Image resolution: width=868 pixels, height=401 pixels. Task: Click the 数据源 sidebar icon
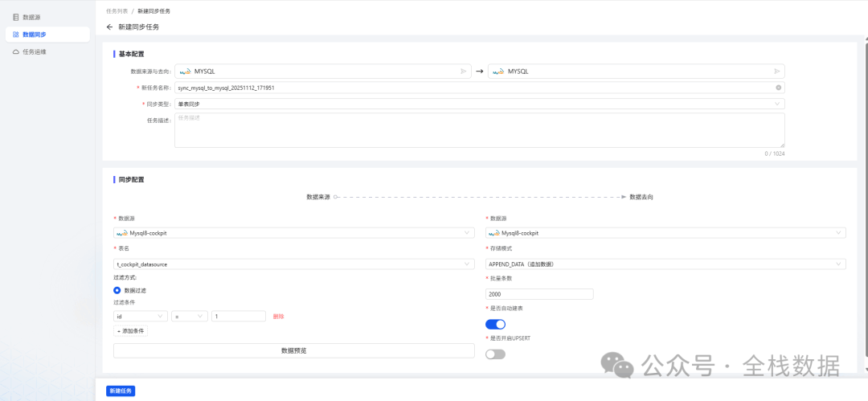[x=16, y=17]
